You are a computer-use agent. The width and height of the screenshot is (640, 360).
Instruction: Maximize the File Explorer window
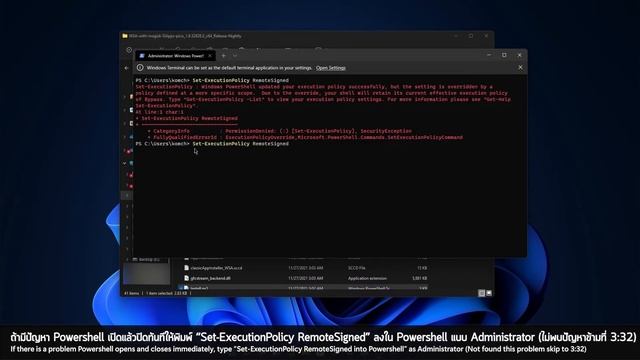471,36
